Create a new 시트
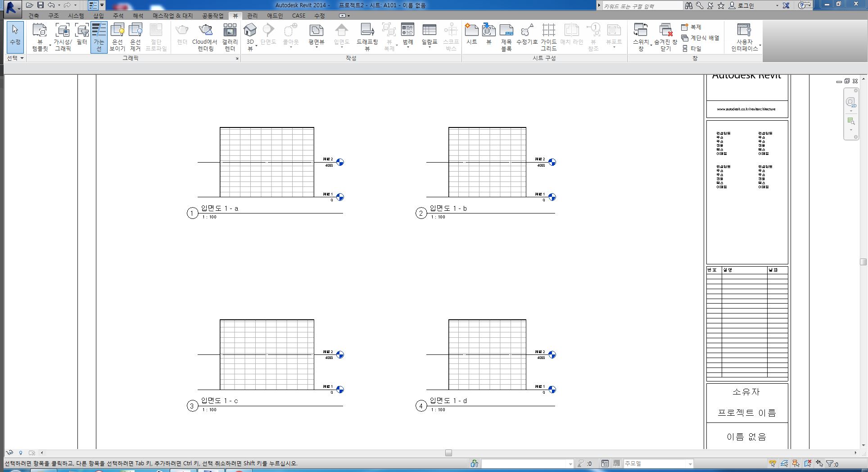 (x=471, y=34)
